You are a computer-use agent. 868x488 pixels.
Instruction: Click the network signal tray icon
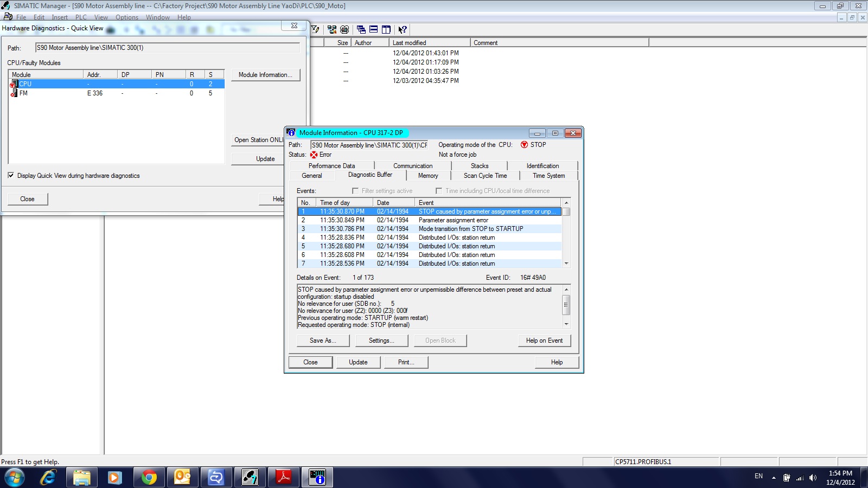click(800, 478)
